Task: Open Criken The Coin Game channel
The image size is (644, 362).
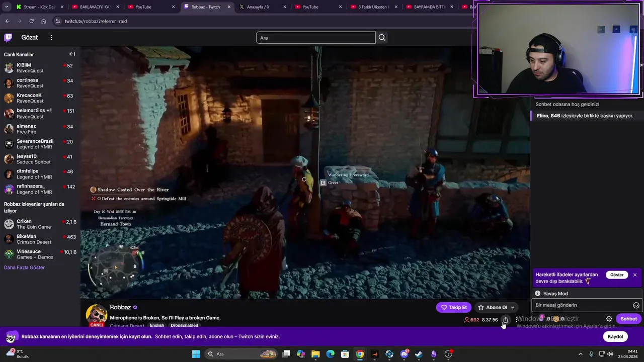Action: (x=40, y=224)
